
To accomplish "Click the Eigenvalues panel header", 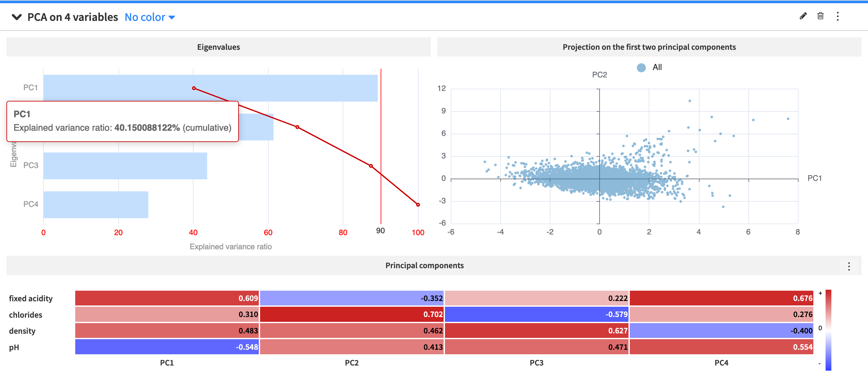I will click(x=218, y=47).
